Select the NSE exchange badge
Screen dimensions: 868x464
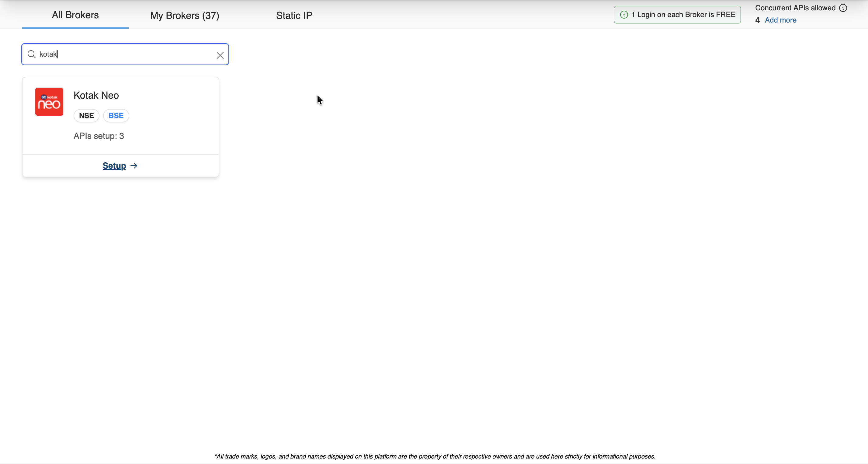86,116
